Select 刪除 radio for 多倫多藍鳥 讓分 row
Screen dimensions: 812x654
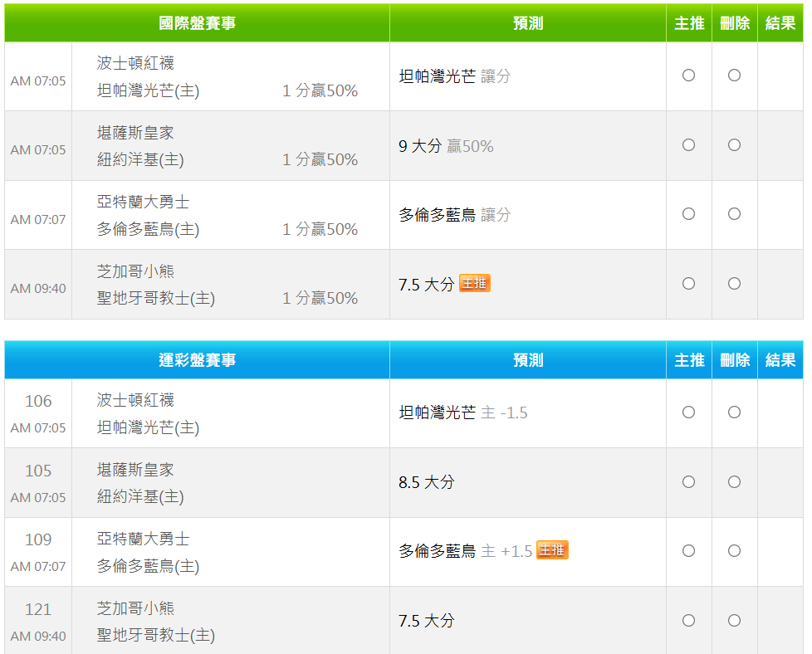coord(734,214)
